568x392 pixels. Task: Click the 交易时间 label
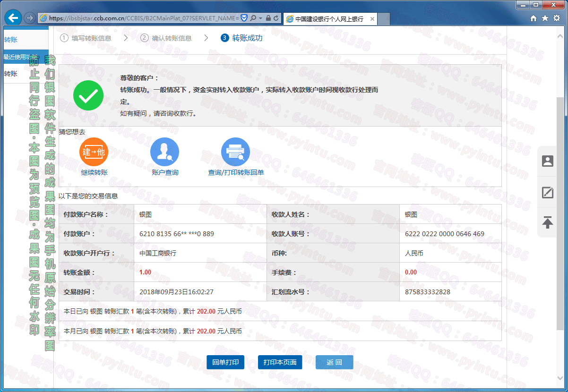click(79, 292)
